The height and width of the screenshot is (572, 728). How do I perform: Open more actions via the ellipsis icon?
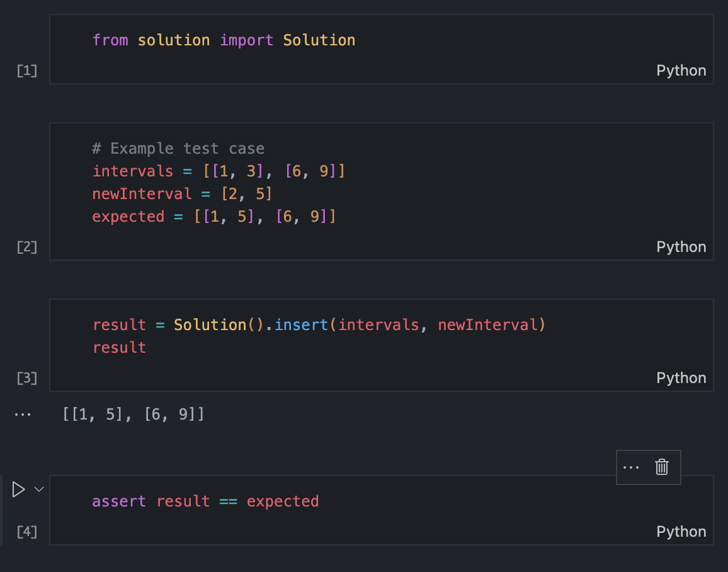point(630,467)
